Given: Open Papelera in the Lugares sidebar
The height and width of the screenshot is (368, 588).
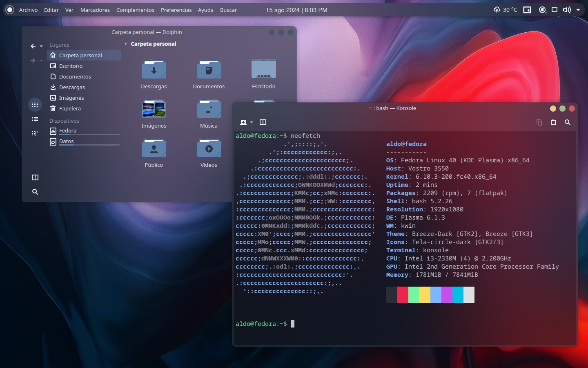Looking at the screenshot, I should point(84,108).
